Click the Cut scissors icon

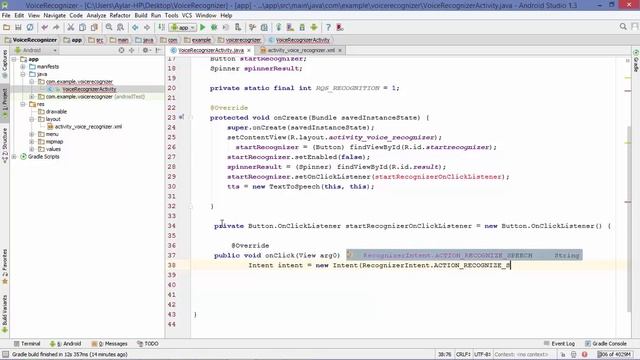pos(71,27)
